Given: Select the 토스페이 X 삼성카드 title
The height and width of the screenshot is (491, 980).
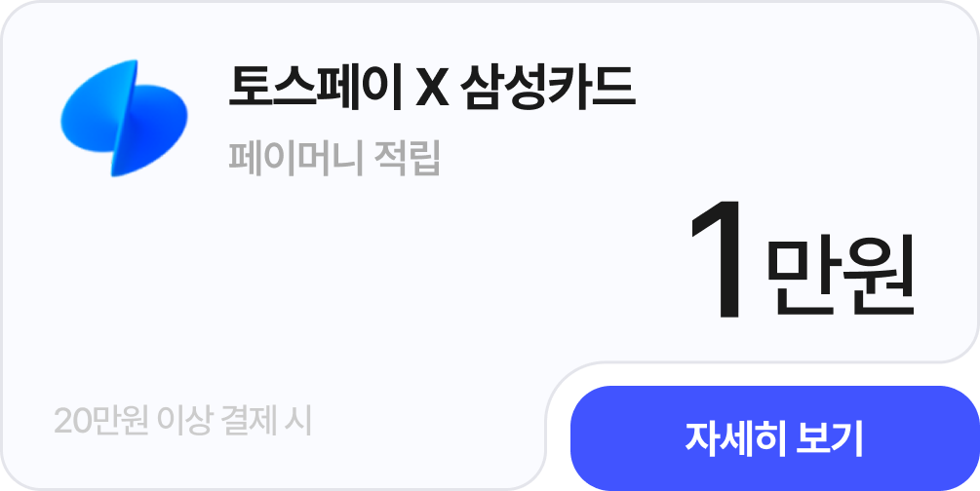Looking at the screenshot, I should 432,88.
